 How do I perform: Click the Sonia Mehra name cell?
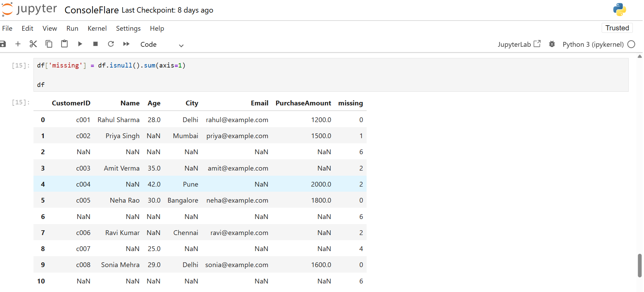[x=120, y=265]
